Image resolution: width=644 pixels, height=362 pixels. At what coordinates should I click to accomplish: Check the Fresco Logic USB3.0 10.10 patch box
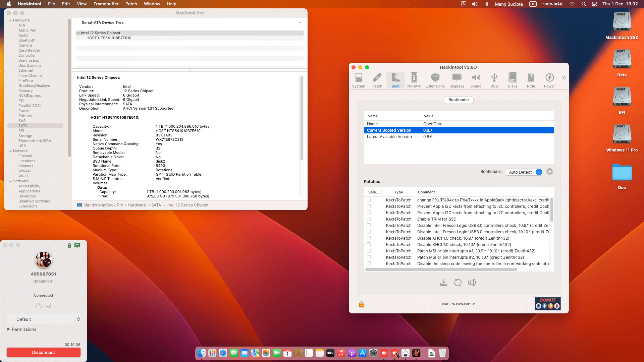pos(369,232)
